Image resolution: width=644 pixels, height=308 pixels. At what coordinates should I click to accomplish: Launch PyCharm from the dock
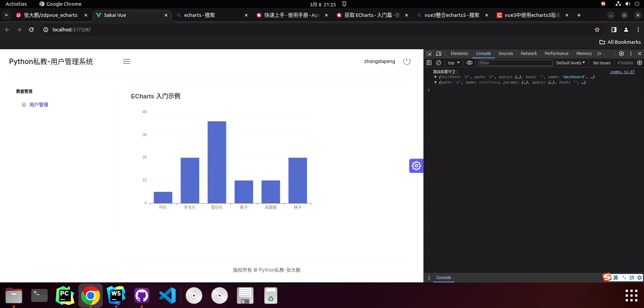65,296
